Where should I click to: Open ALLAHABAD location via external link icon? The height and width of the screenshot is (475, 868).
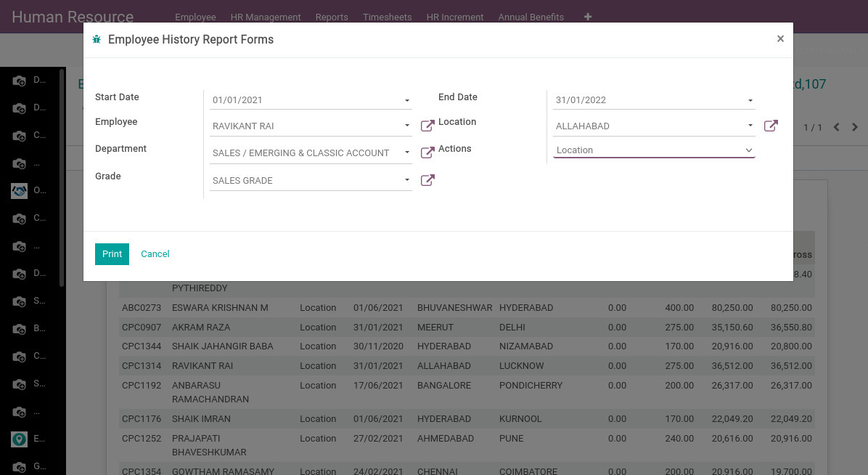click(771, 126)
